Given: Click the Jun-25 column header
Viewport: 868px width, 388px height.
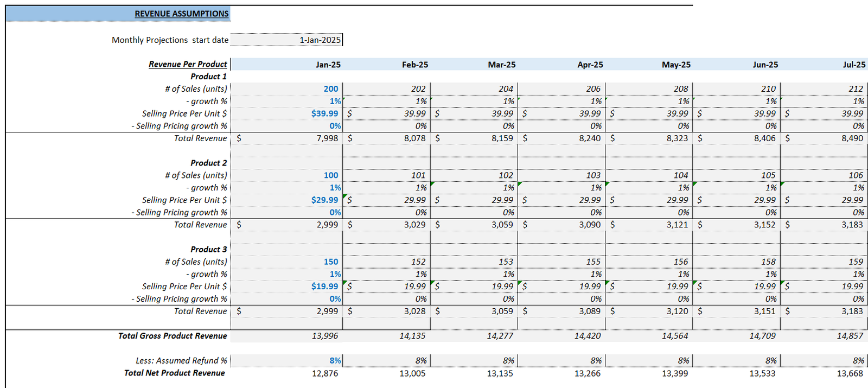Looking at the screenshot, I should (765, 65).
